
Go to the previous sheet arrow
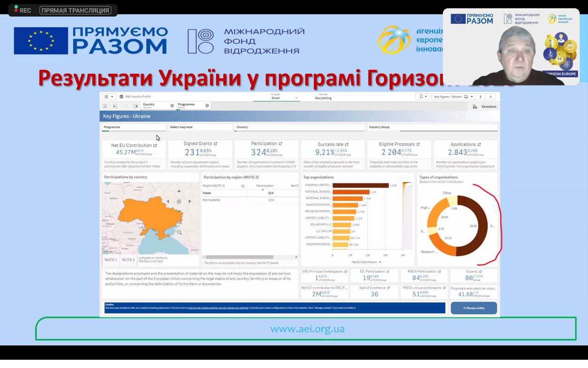(481, 97)
